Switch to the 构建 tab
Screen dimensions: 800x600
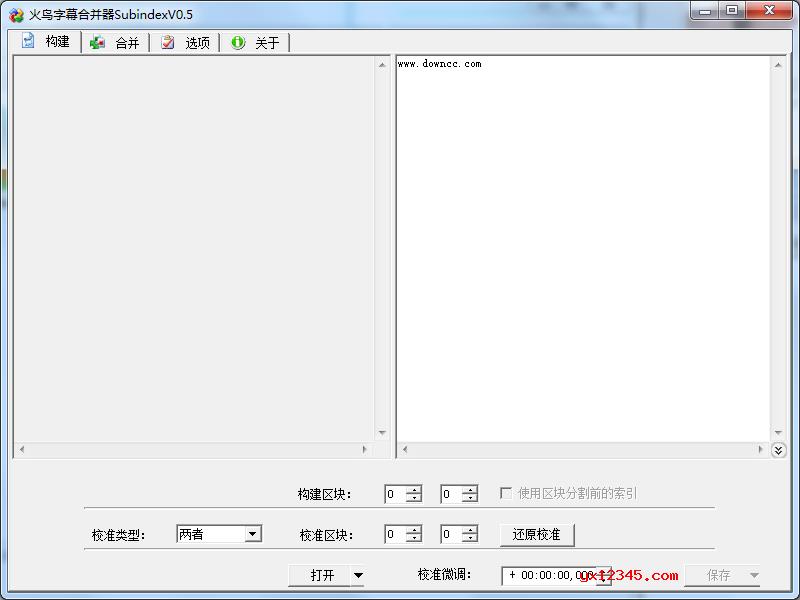[x=45, y=41]
